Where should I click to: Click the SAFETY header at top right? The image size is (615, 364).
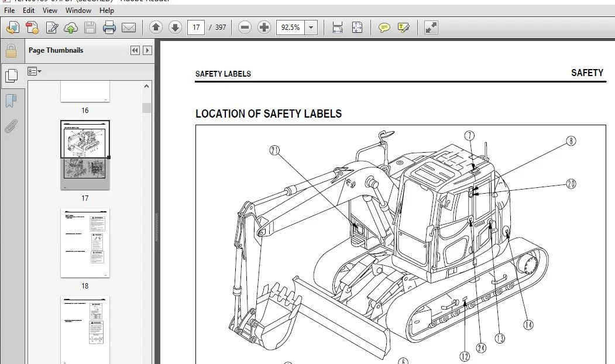pos(587,73)
